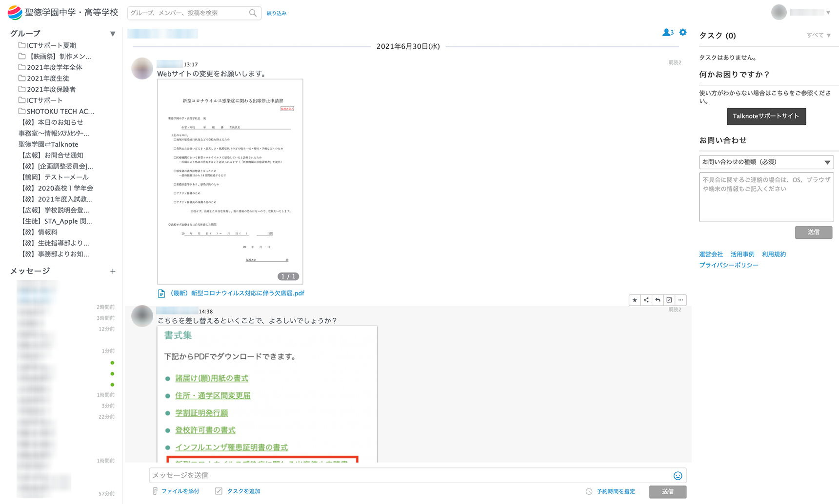Select 事務室〜情報システムセンター group
Image resolution: width=839 pixels, height=504 pixels.
54,133
